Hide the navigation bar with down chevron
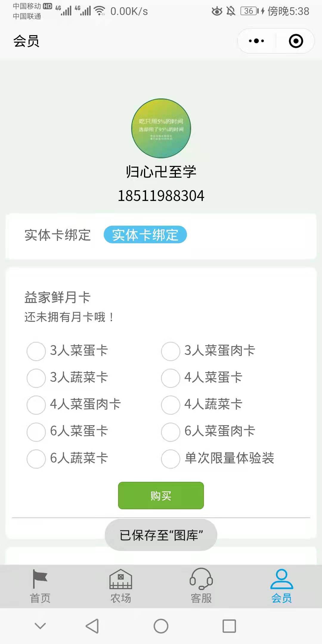This screenshot has width=322, height=644. click(40, 626)
